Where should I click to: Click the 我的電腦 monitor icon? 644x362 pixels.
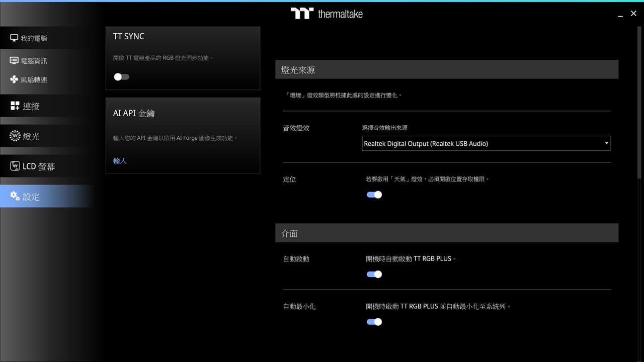click(x=14, y=38)
